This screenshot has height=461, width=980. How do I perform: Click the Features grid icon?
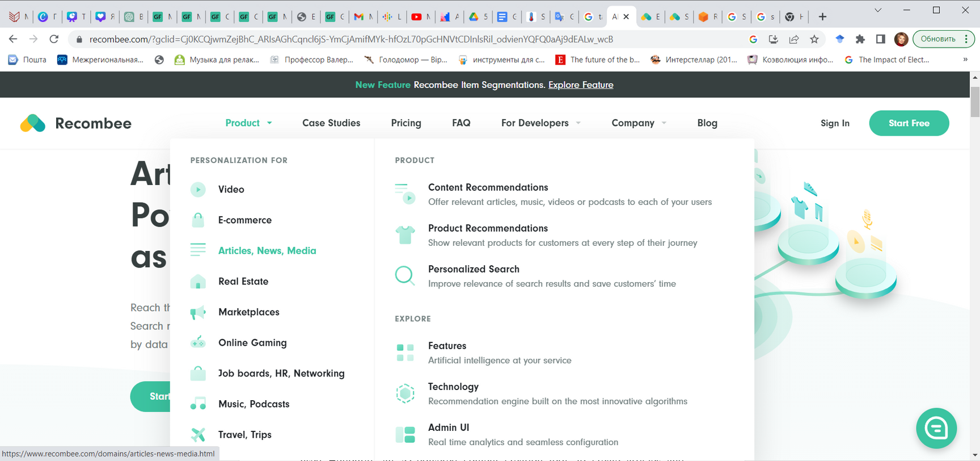point(405,352)
